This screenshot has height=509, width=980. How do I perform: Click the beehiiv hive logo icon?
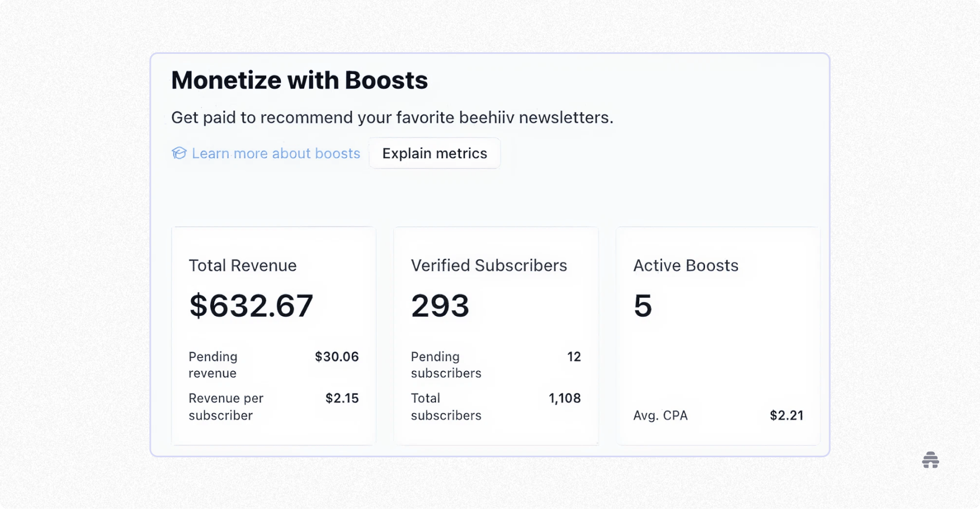tap(930, 460)
